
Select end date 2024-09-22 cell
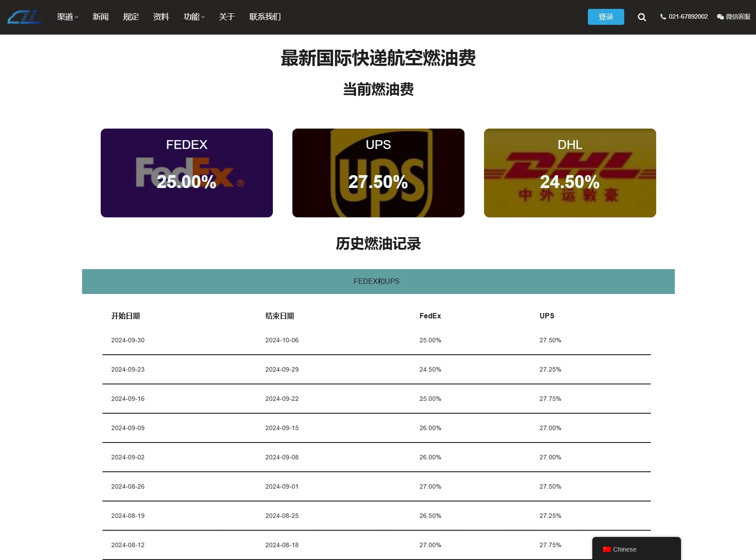282,399
